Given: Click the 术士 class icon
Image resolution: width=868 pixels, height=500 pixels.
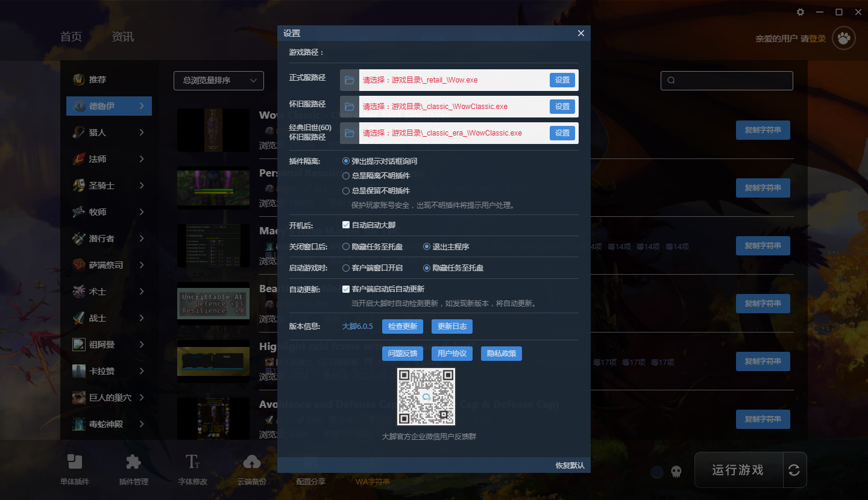Looking at the screenshot, I should 78,292.
